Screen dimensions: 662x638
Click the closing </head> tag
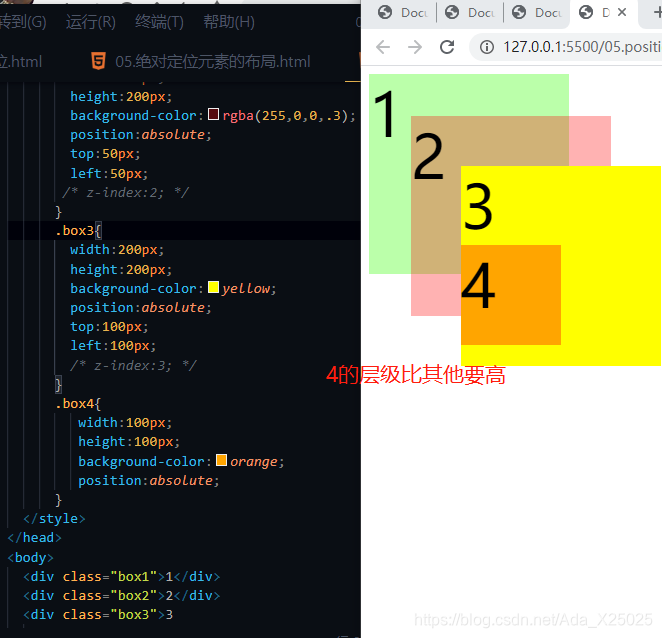coord(35,538)
